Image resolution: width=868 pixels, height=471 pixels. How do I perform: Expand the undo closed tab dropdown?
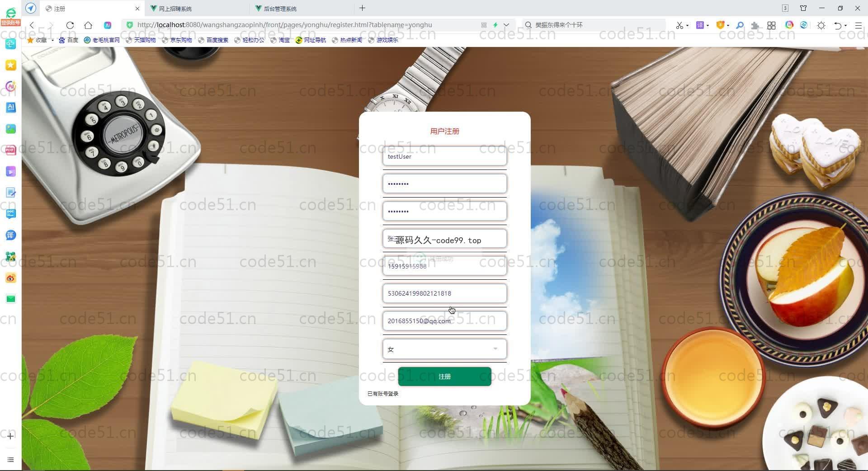(x=845, y=26)
